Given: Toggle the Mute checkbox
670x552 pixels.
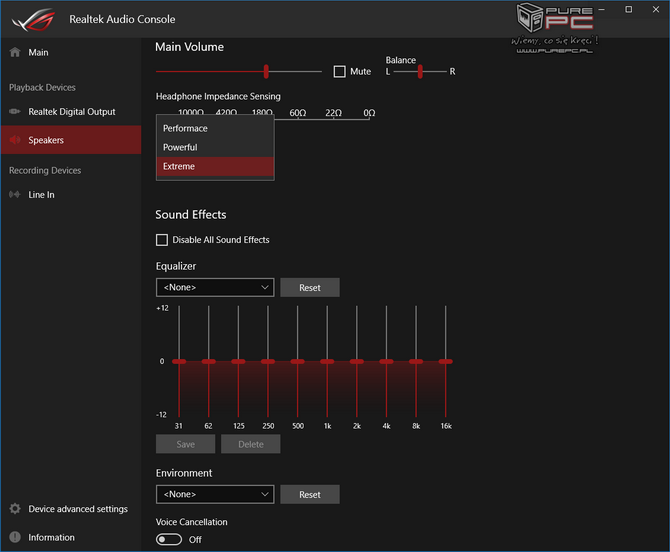Looking at the screenshot, I should coord(339,71).
